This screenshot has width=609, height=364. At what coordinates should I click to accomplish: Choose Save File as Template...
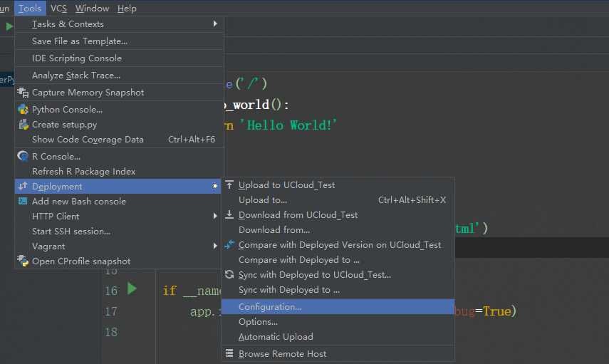[119, 41]
